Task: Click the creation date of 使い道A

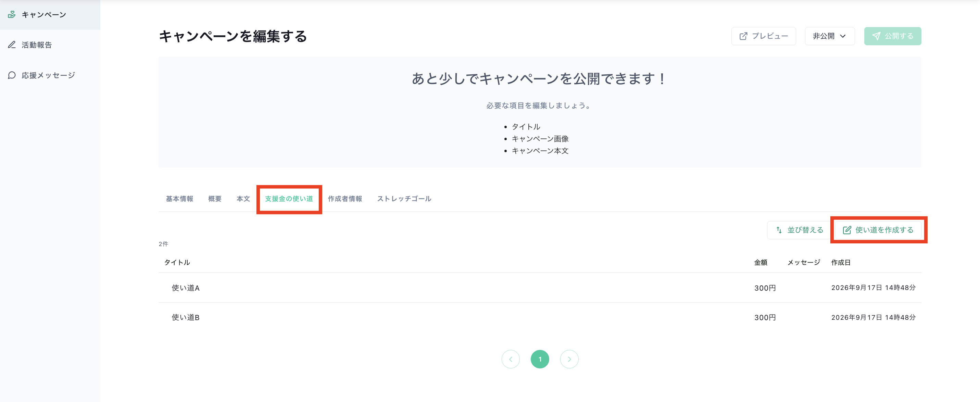Action: coord(874,288)
